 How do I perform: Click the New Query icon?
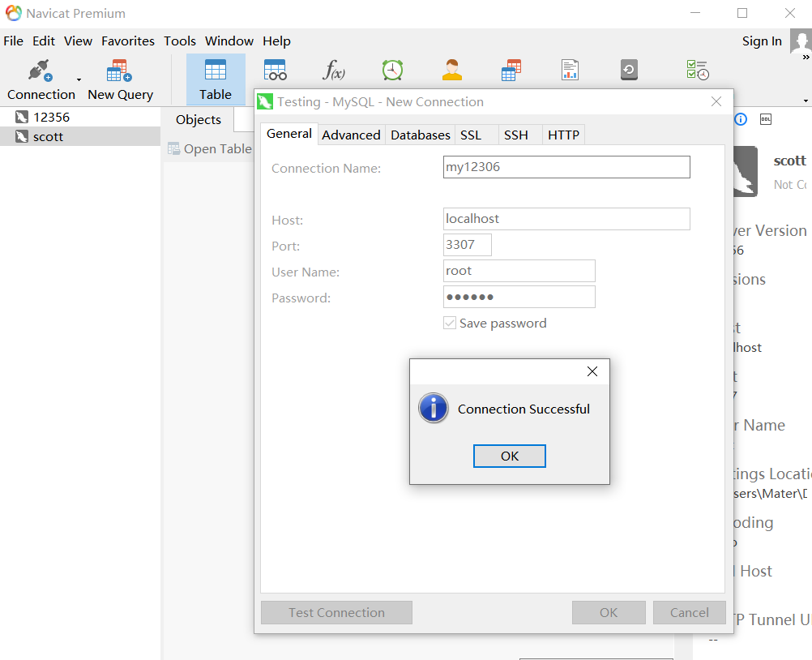click(119, 71)
